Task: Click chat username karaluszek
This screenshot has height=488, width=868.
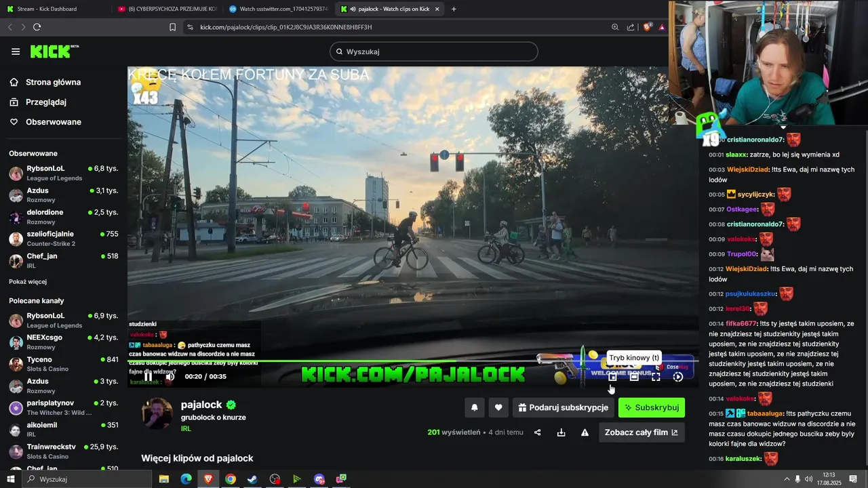Action: point(743,459)
